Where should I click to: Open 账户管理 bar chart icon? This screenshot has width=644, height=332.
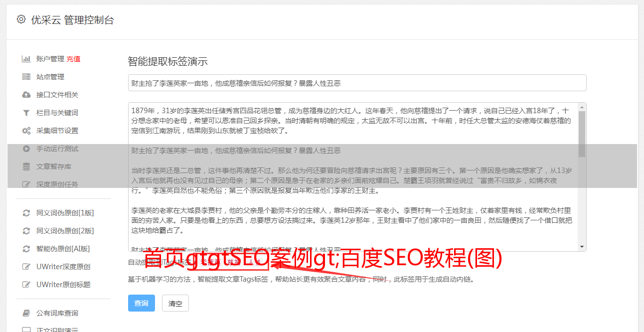26,59
